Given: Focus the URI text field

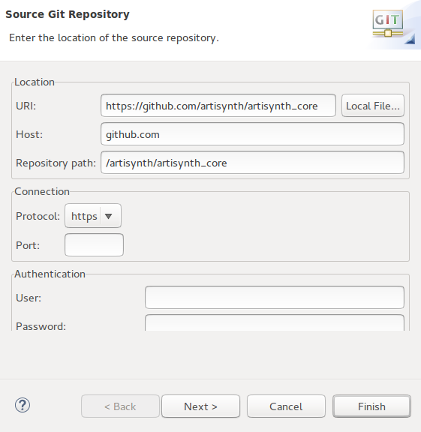Looking at the screenshot, I should (218, 106).
